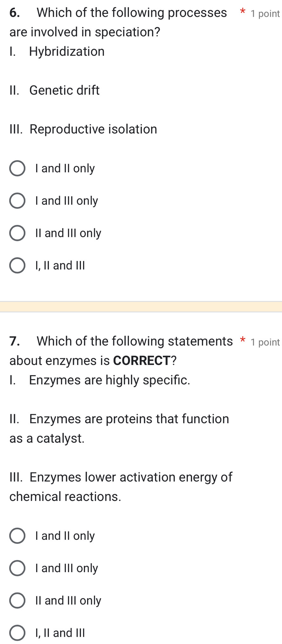This screenshot has height=644, width=282.
Task: Select "II and III only" for question 6
Action: (17, 233)
